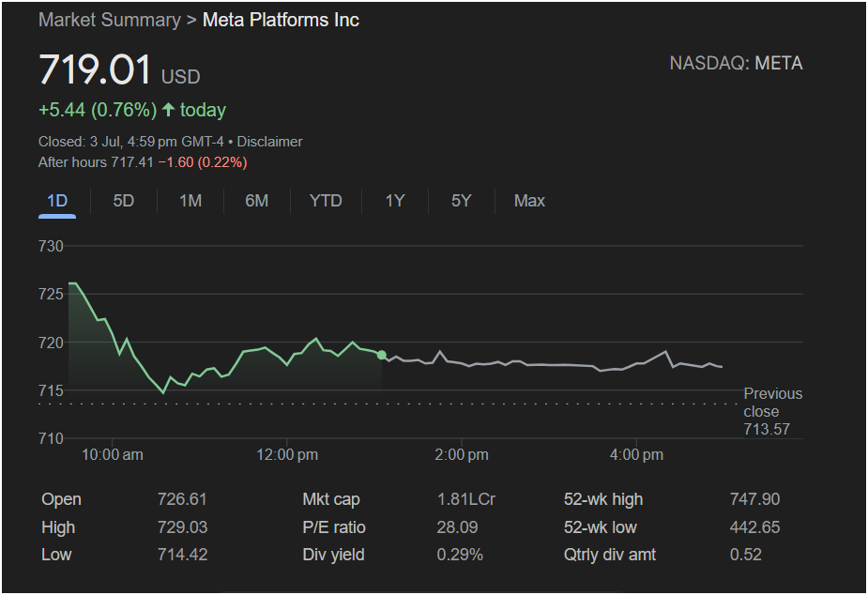Image resolution: width=868 pixels, height=595 pixels.
Task: Switch to the 1Y tab
Action: coord(395,201)
